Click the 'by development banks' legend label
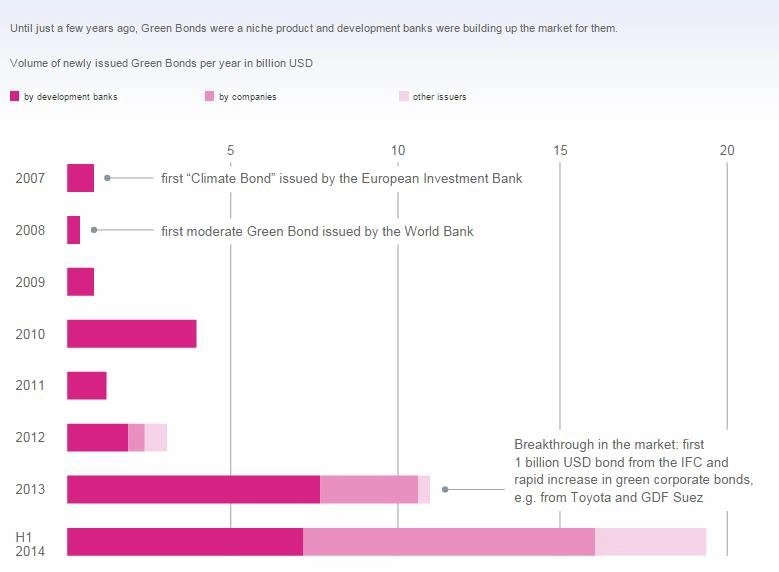 click(71, 96)
